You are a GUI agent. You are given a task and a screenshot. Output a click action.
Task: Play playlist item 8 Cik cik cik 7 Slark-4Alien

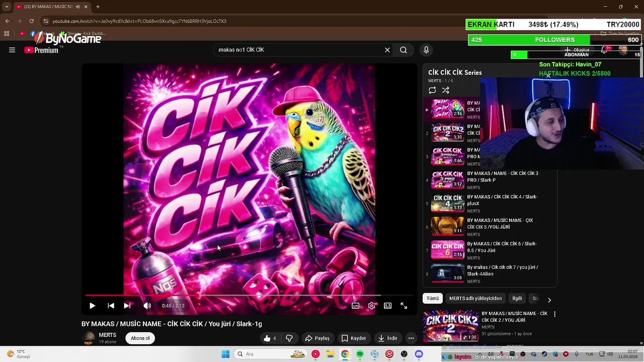pyautogui.click(x=491, y=274)
